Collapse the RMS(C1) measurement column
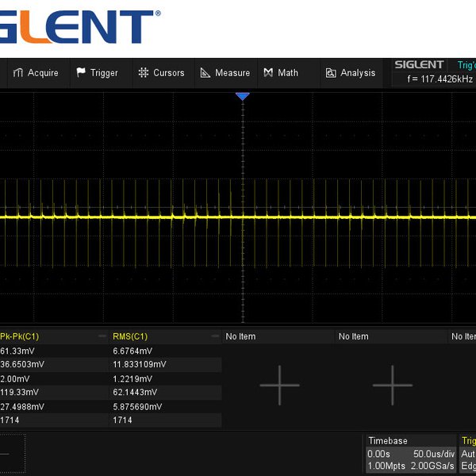The image size is (476, 476). 214,336
